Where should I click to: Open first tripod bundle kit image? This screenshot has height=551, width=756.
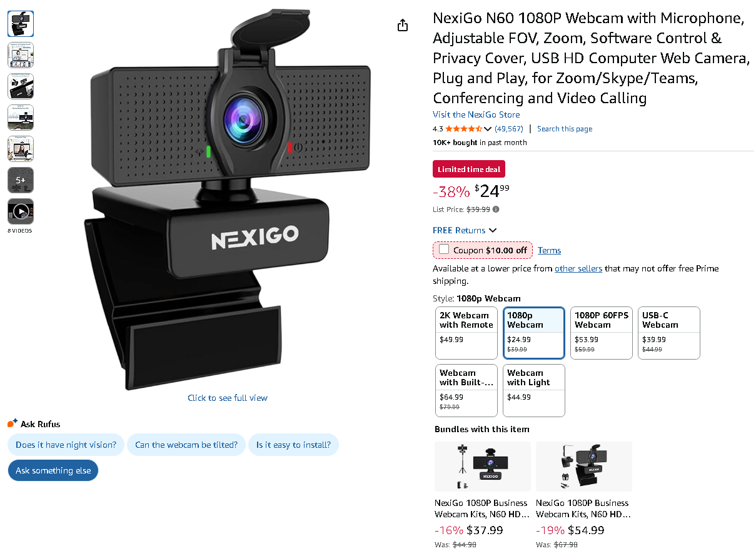pyautogui.click(x=483, y=467)
